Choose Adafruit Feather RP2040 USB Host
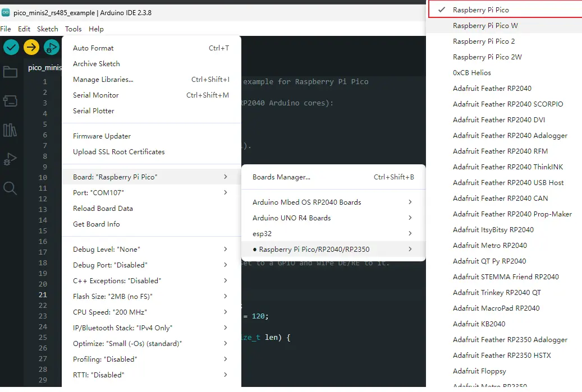Screen dimensions: 582x392 pos(504,182)
